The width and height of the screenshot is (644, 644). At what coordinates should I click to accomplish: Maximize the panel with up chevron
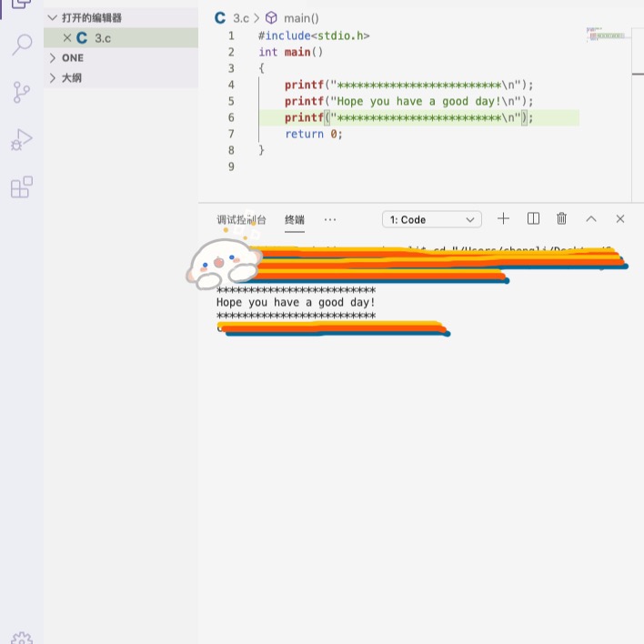click(x=591, y=219)
